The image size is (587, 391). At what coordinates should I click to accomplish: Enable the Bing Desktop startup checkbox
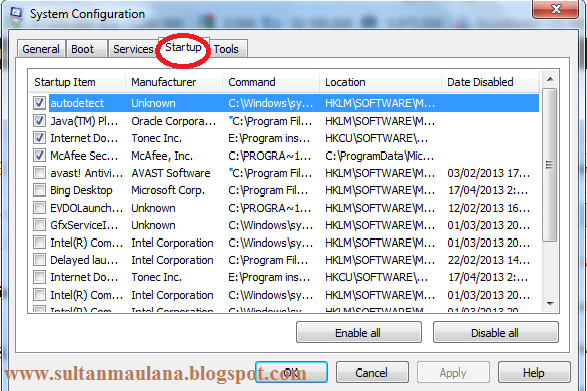click(39, 190)
